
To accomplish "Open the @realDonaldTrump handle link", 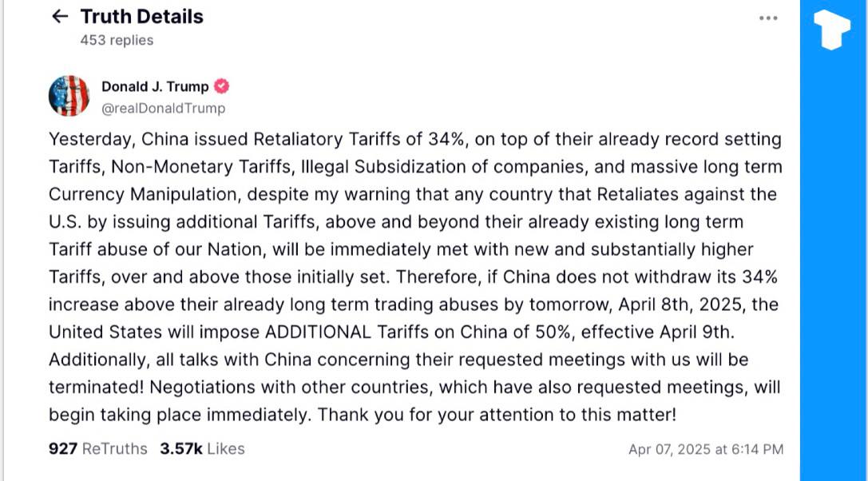I will pyautogui.click(x=163, y=108).
